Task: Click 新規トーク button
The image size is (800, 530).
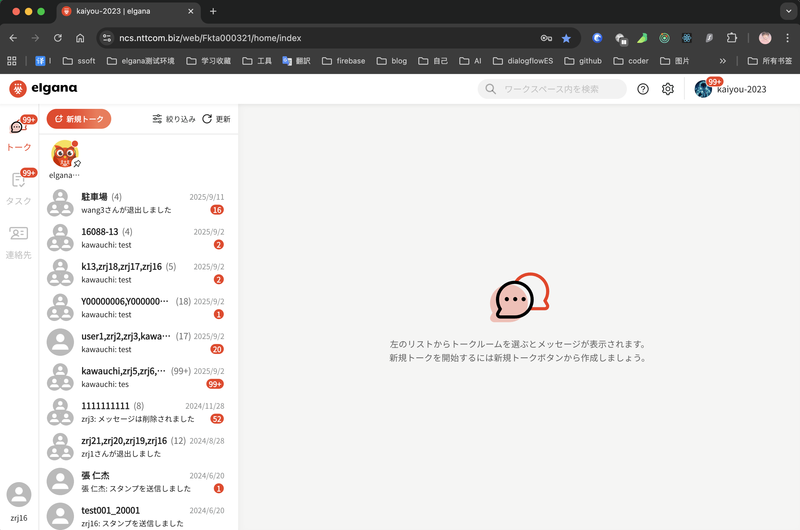Action: click(79, 119)
